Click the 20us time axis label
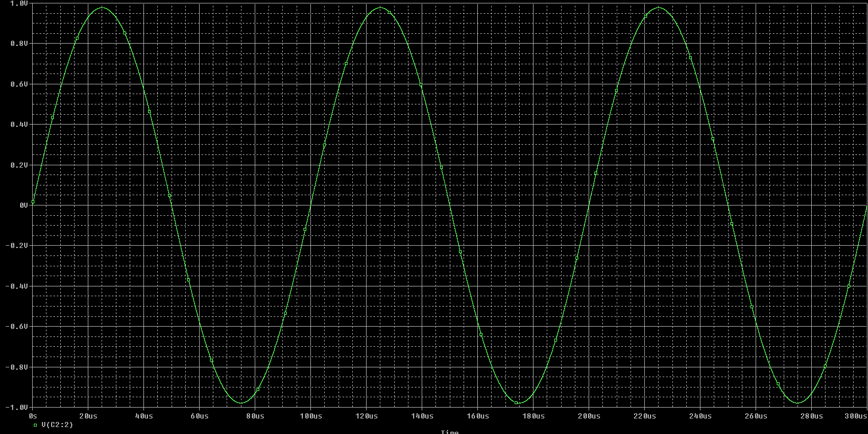Screen dimensions: 868x434 click(88, 416)
